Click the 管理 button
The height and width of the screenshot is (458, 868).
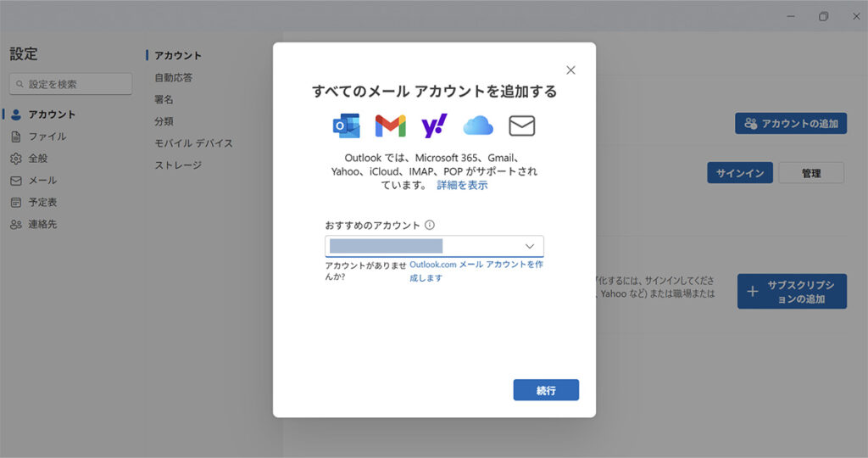811,173
